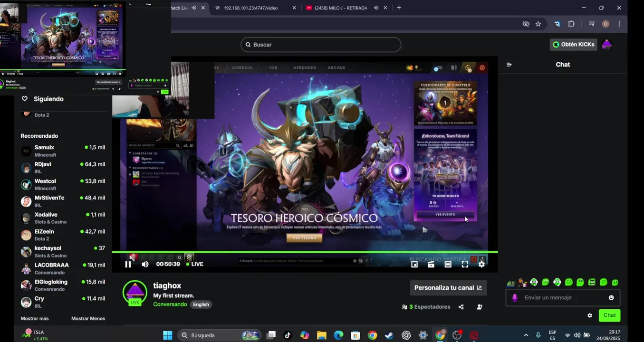Image resolution: width=644 pixels, height=342 pixels.
Task: Open the Windows Start menu
Action: 168,335
